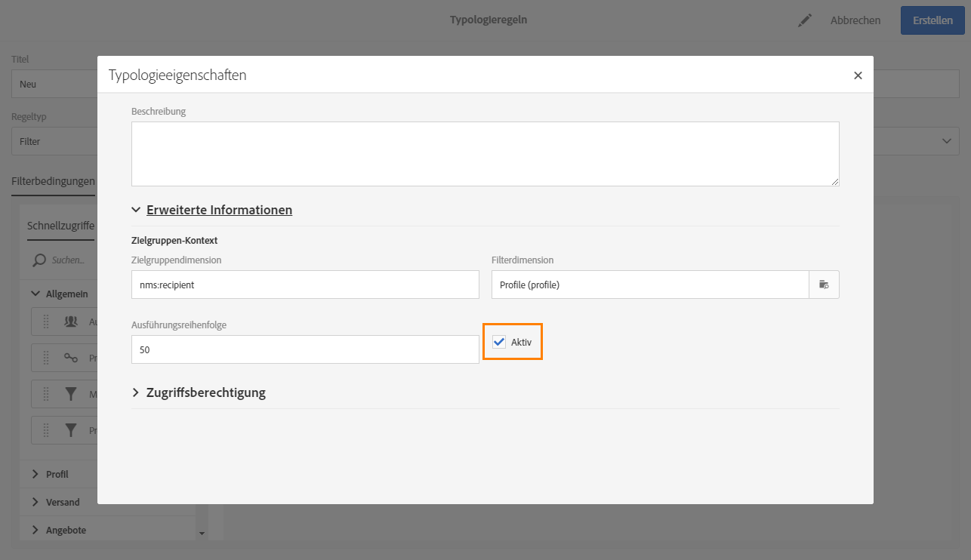Switch to the Filterbedingungen tab
Screen dimensions: 971x560
tap(53, 181)
